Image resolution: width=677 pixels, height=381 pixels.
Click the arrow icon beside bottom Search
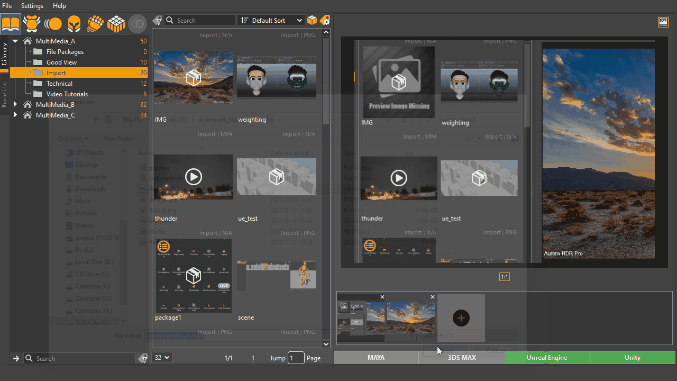tap(16, 358)
